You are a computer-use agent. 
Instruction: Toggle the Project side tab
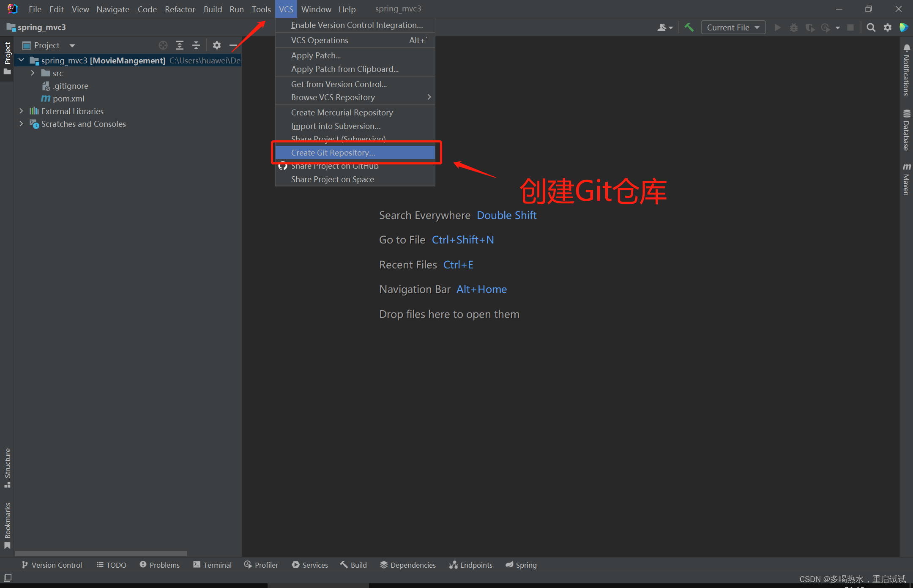(x=7, y=58)
